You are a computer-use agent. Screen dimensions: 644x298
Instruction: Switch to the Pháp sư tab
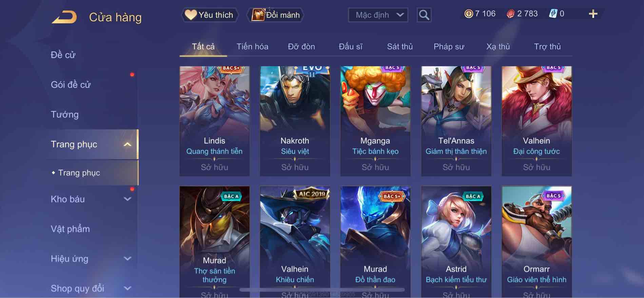click(x=449, y=46)
